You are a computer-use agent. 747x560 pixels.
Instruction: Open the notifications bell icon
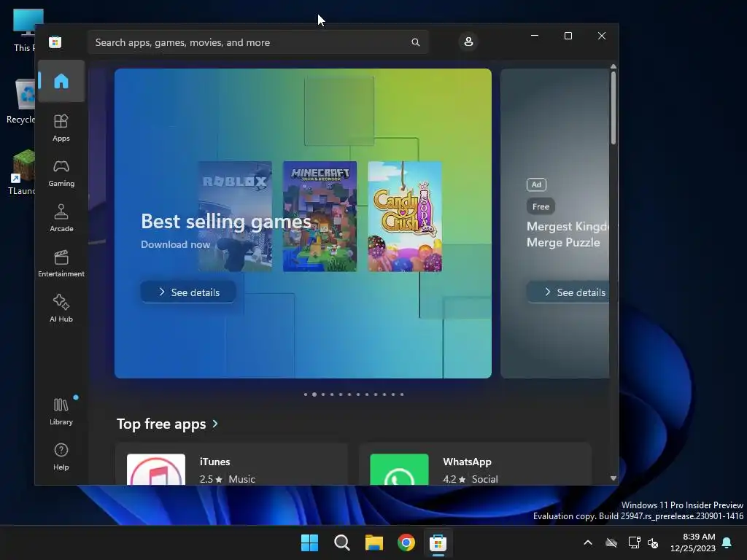(x=727, y=542)
